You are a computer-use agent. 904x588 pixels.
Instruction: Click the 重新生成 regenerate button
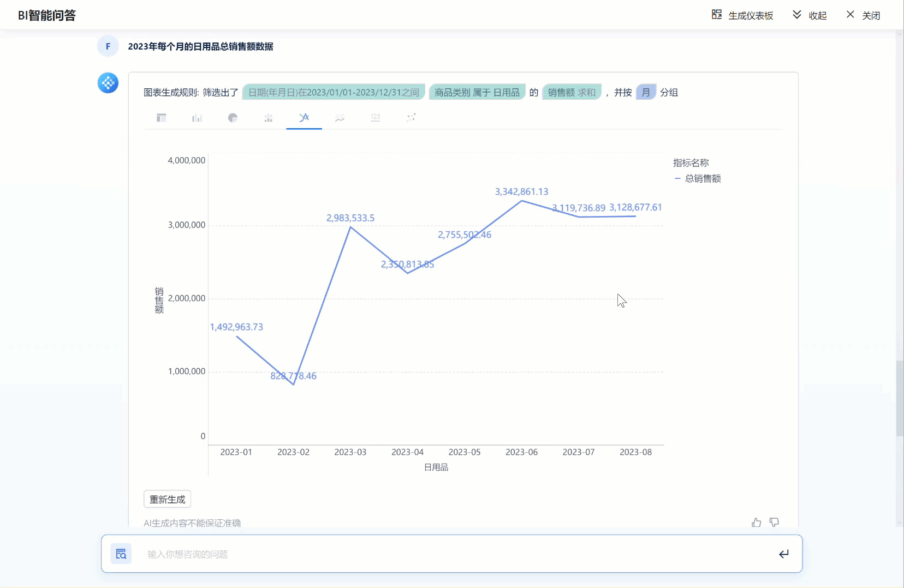tap(168, 499)
